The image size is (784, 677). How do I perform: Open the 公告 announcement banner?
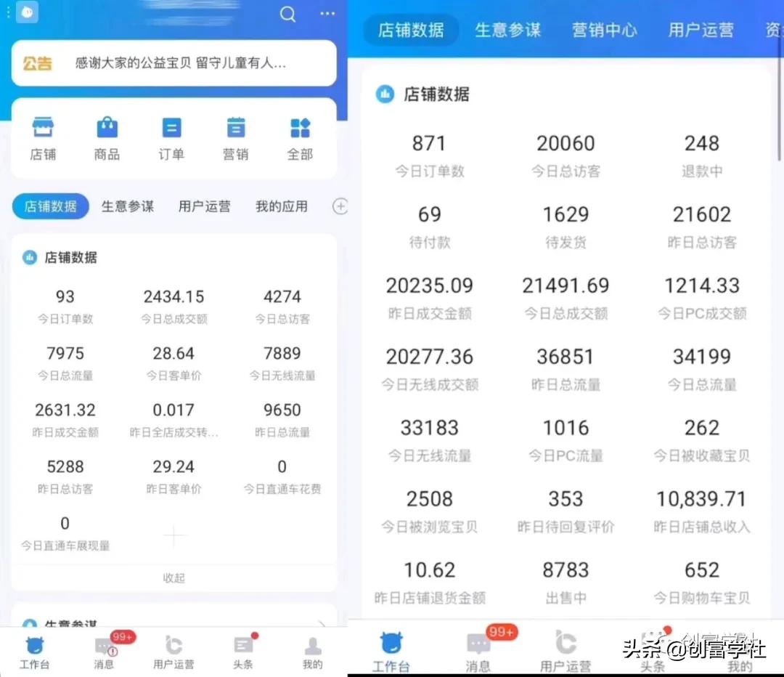click(x=173, y=63)
